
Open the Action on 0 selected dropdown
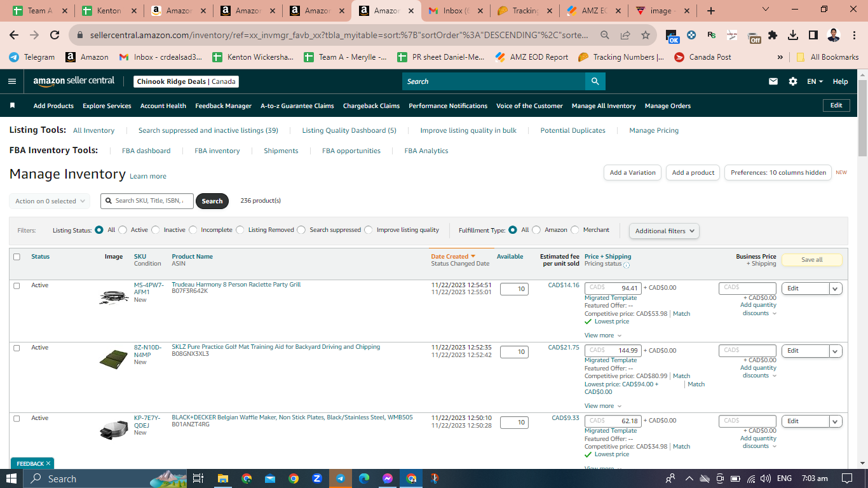tap(50, 201)
